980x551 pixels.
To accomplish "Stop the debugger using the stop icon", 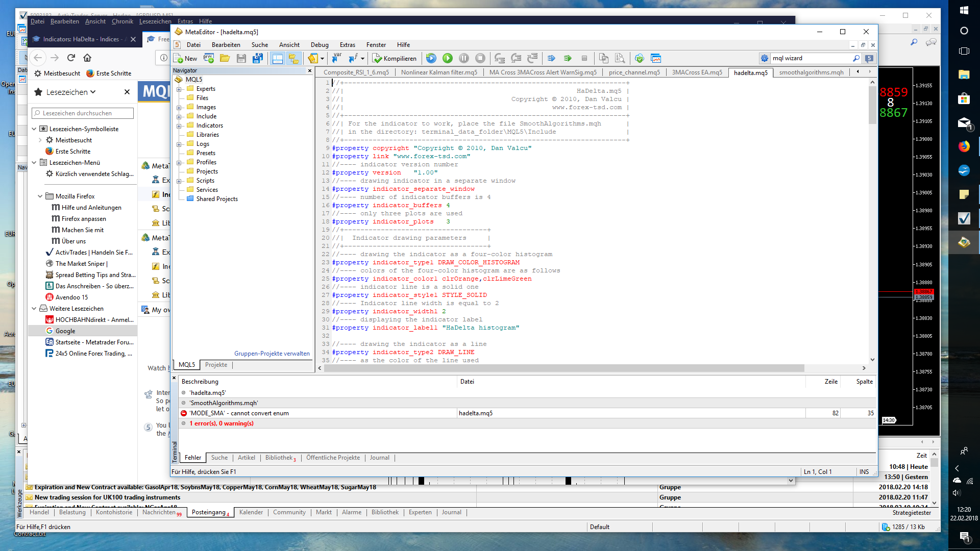I will [479, 58].
